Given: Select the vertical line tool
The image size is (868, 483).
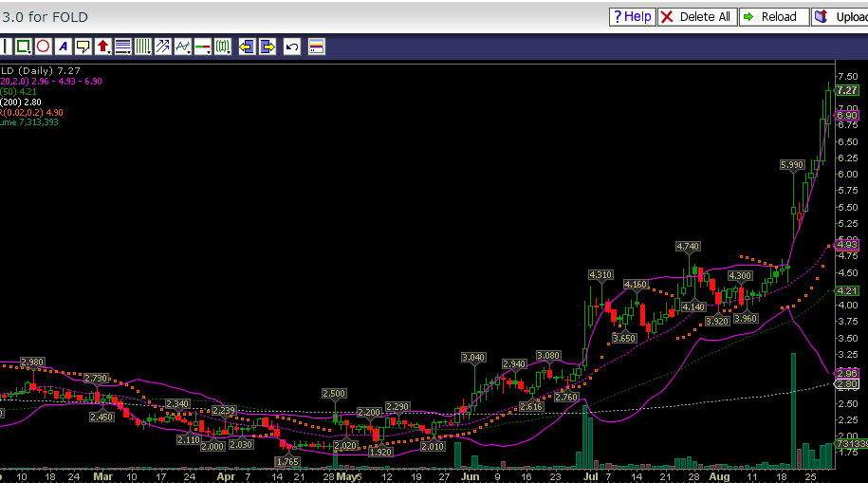Looking at the screenshot, I should (4, 46).
